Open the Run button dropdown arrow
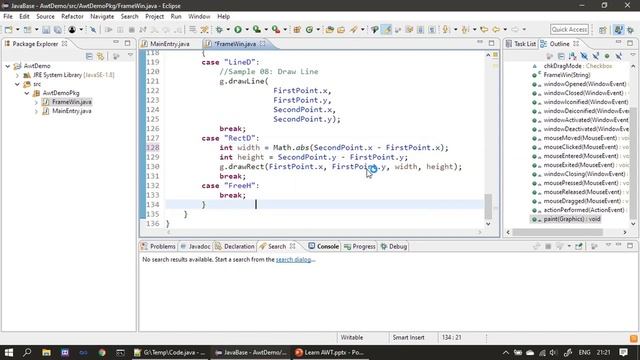 [x=246, y=29]
